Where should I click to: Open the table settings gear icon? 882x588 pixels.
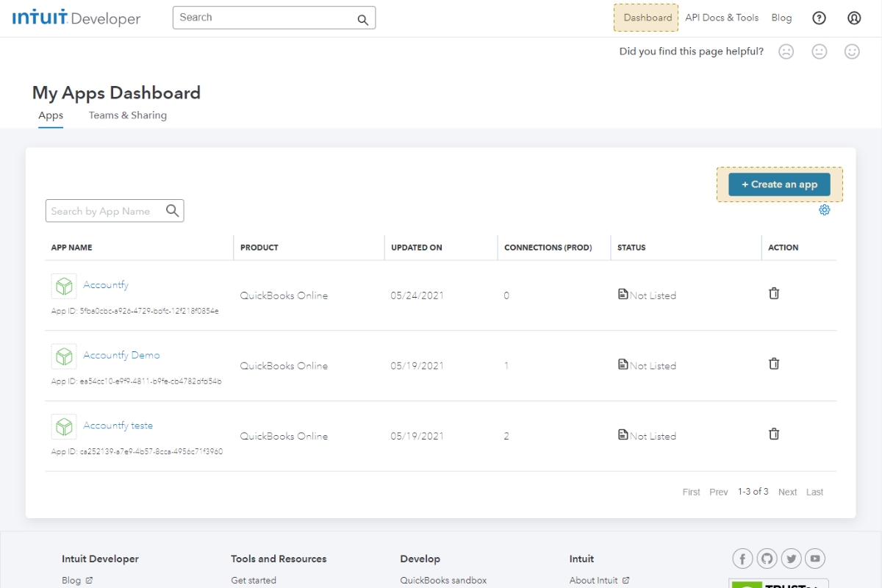[x=824, y=209]
